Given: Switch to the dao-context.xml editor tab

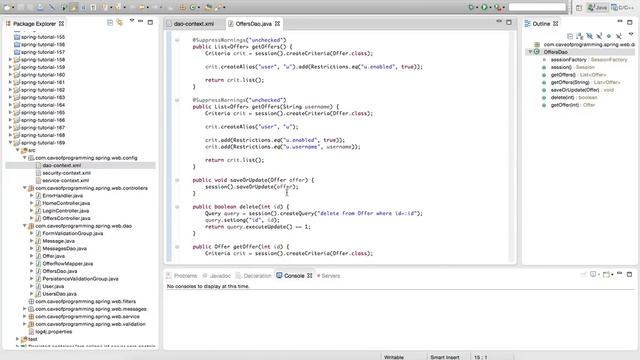Looking at the screenshot, I should [193, 24].
